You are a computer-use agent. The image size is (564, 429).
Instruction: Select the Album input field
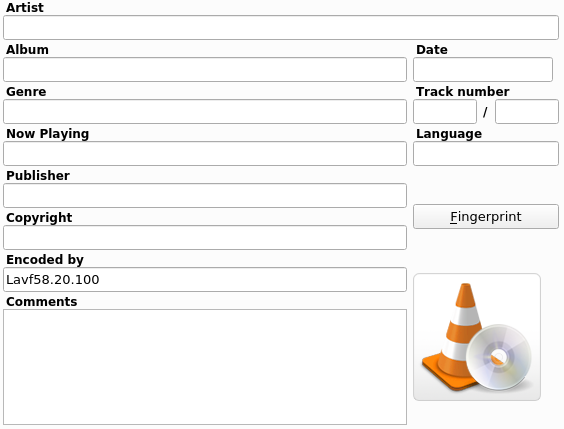[x=205, y=69]
